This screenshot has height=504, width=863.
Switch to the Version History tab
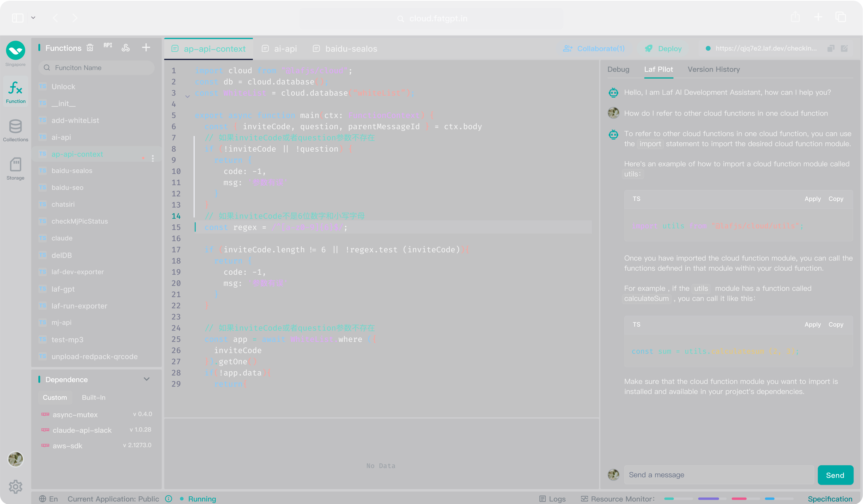(714, 69)
